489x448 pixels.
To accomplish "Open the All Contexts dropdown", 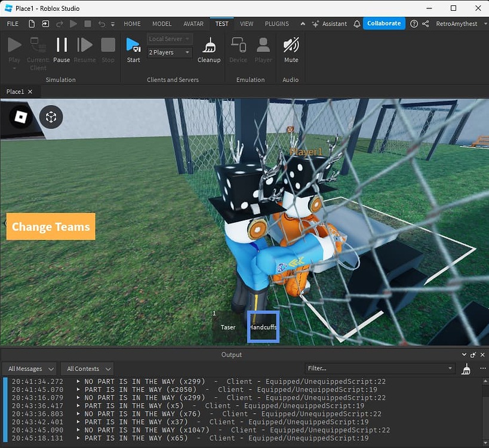I will coord(87,369).
